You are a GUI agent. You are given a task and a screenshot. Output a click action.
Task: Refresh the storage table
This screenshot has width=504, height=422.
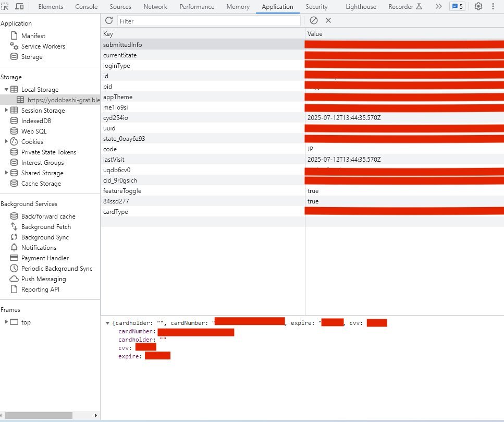(109, 20)
